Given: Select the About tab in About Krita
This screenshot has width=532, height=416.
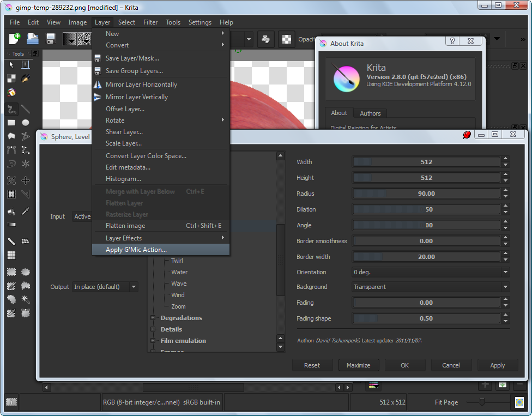Looking at the screenshot, I should pos(339,113).
